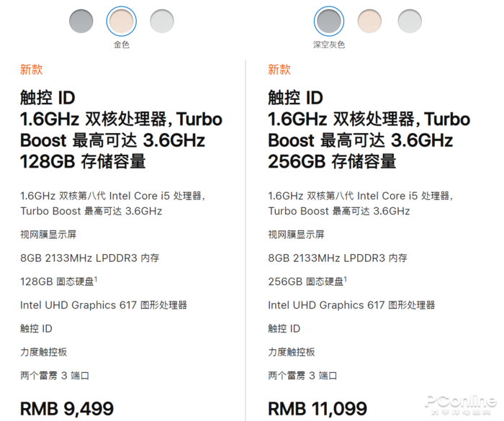Click right column 8GB 2133MHz LPDDR3 内存 text
This screenshot has width=504, height=421.
coord(338,258)
